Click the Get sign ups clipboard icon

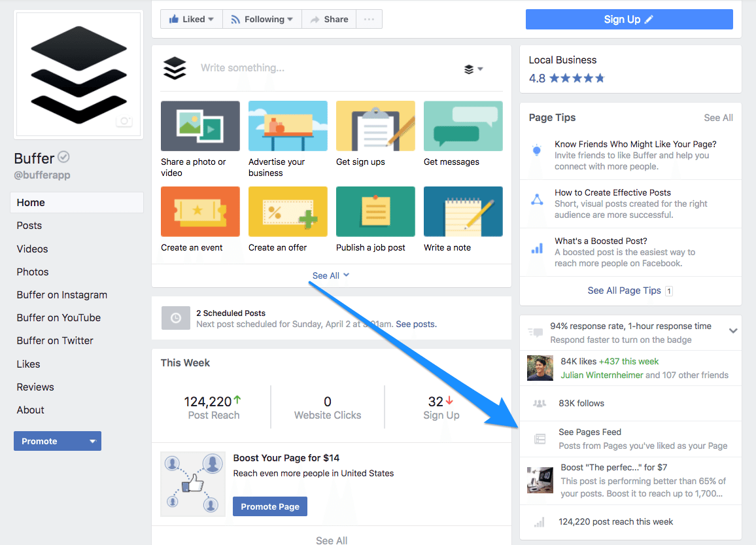point(375,126)
